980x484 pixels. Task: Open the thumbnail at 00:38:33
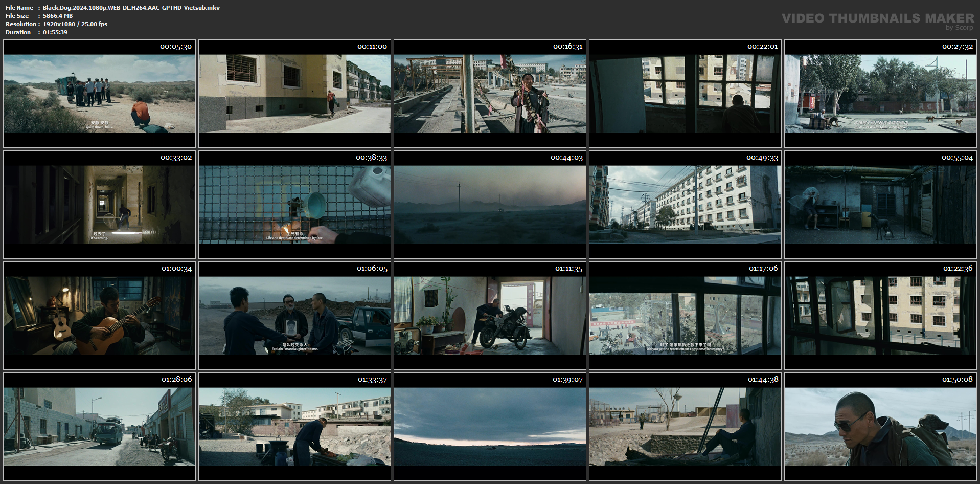click(x=294, y=205)
